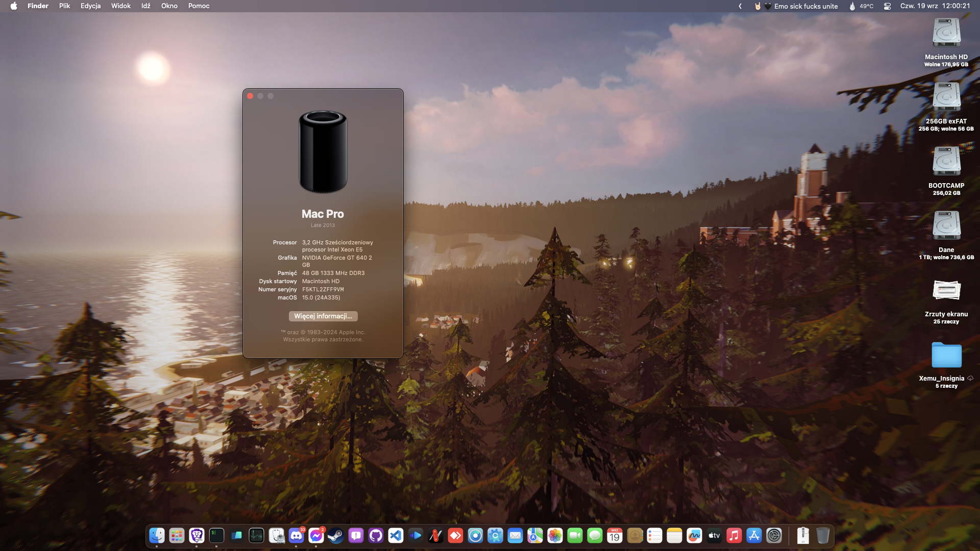Open the Finder menu
The height and width of the screenshot is (551, 980).
(38, 6)
